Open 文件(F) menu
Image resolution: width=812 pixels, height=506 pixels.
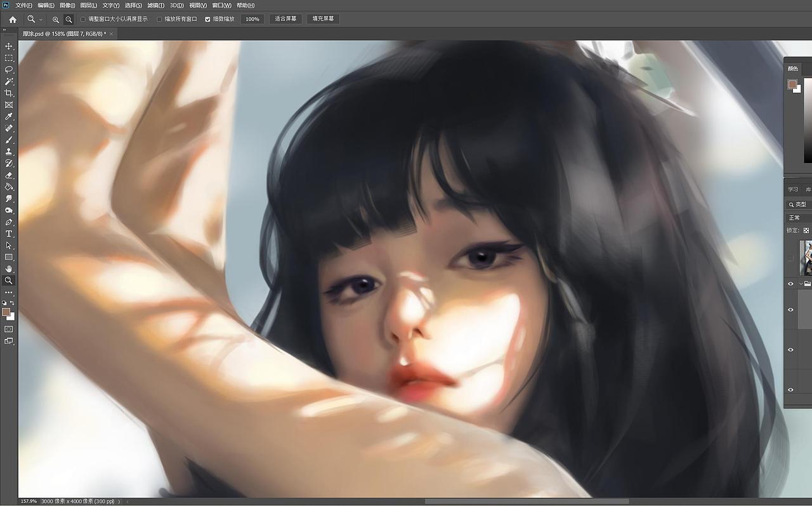point(24,5)
